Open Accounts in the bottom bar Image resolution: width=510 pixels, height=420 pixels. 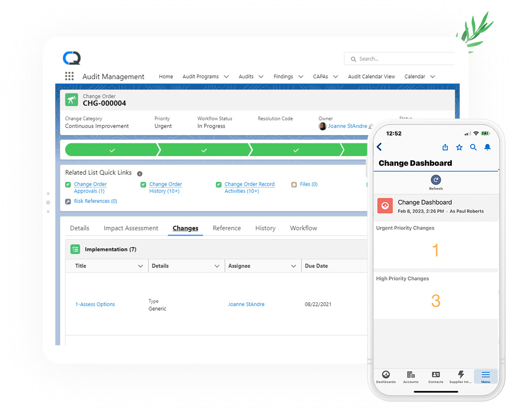coord(410,377)
